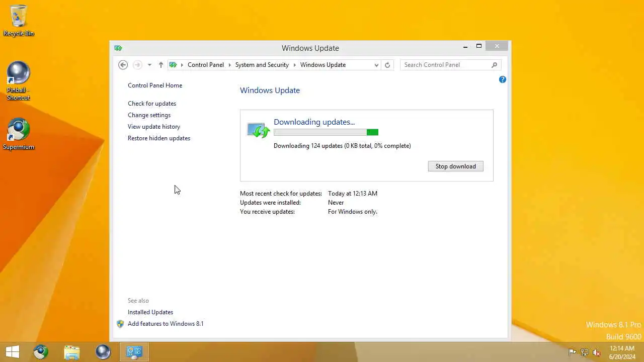
Task: Select the Windows Update breadcrumb
Action: pos(323,65)
